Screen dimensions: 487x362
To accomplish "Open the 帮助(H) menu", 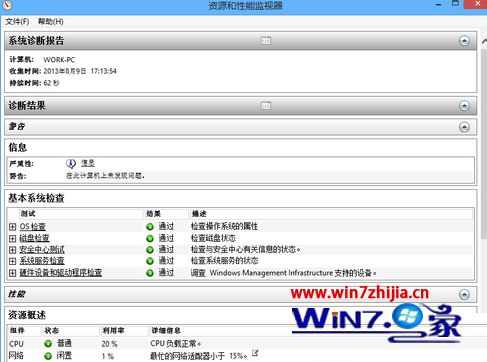I will pyautogui.click(x=51, y=22).
